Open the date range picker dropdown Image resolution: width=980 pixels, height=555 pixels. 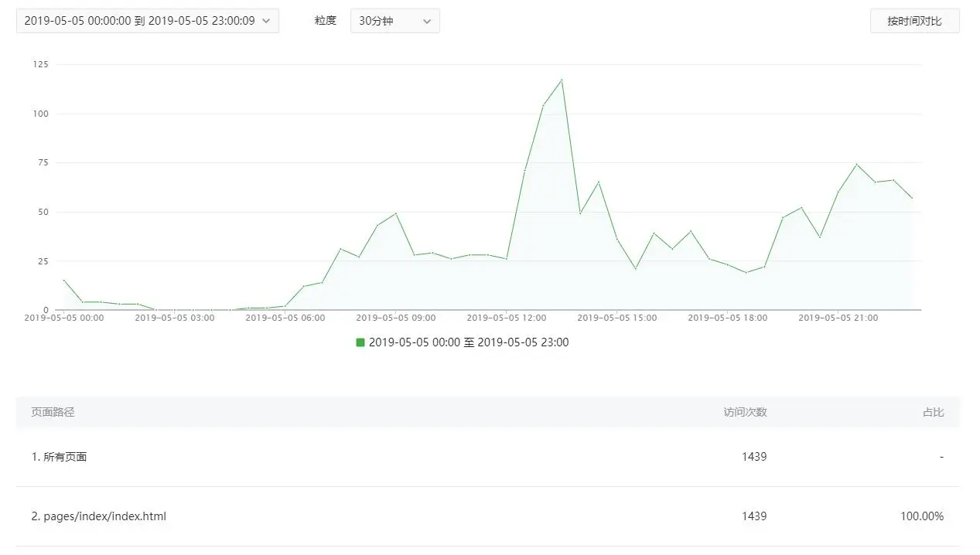pyautogui.click(x=147, y=21)
